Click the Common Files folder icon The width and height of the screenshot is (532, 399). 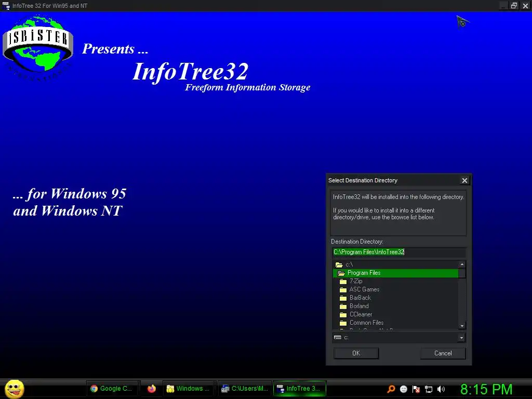[343, 323]
